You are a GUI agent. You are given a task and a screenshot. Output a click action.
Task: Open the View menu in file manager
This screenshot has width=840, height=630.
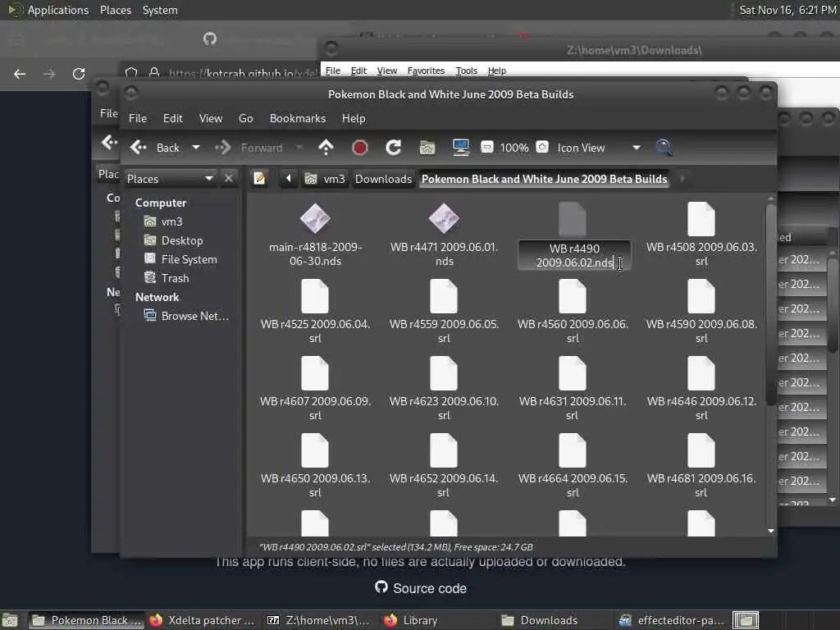pos(211,118)
